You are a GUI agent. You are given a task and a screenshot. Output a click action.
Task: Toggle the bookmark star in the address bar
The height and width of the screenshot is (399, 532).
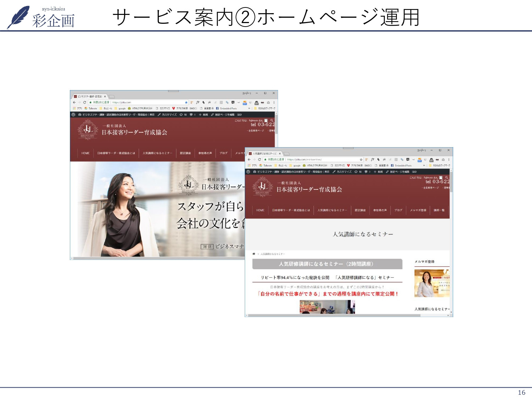(360, 159)
